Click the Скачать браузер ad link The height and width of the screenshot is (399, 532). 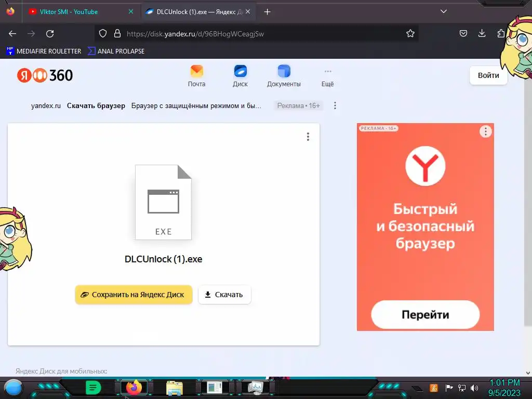pos(96,105)
